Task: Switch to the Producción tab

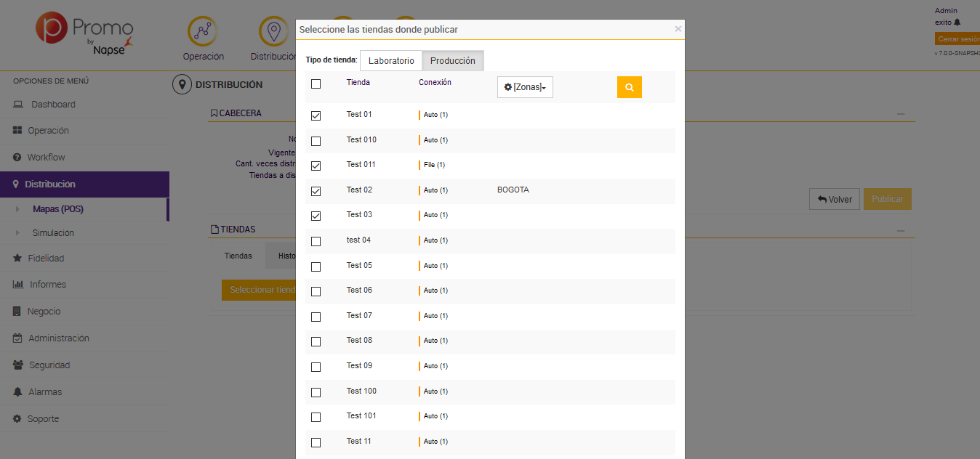Action: tap(453, 61)
